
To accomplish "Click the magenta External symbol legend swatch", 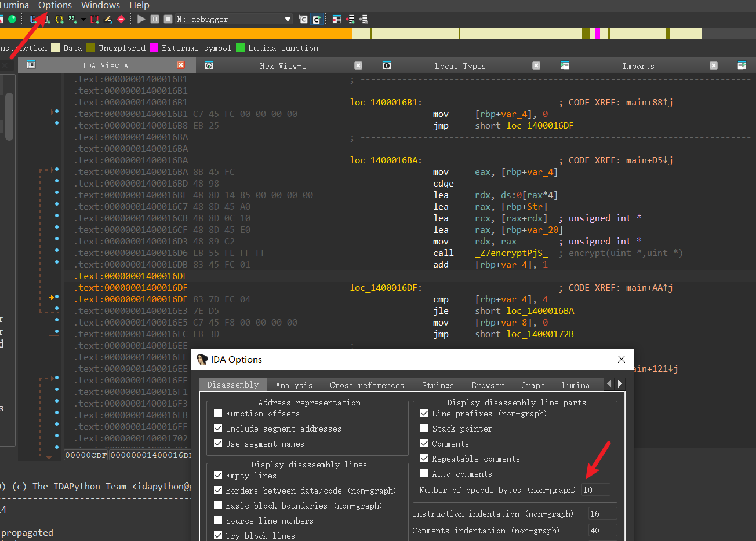I will click(154, 48).
